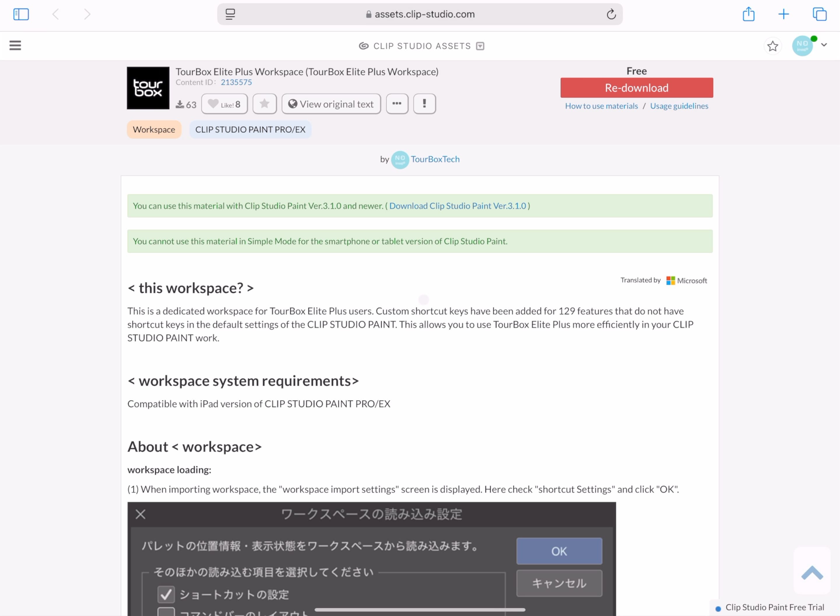Click the red Re-download button
840x616 pixels.
pyautogui.click(x=637, y=88)
